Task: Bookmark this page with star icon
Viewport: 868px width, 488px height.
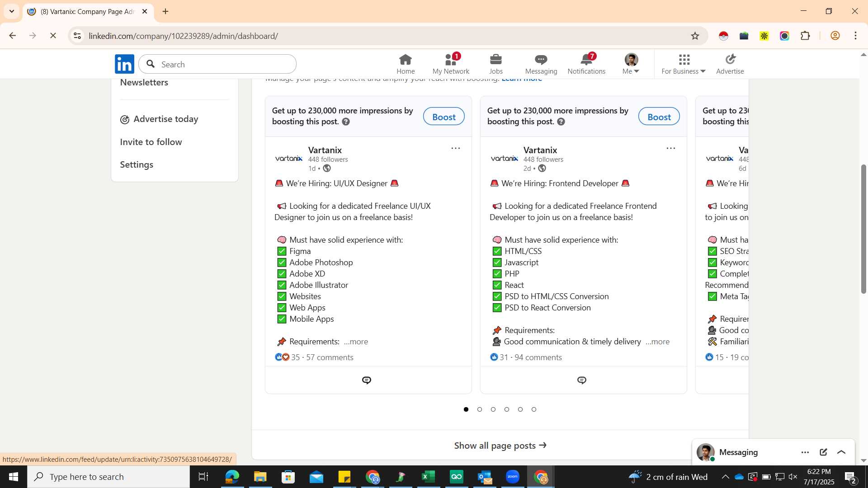Action: (695, 36)
